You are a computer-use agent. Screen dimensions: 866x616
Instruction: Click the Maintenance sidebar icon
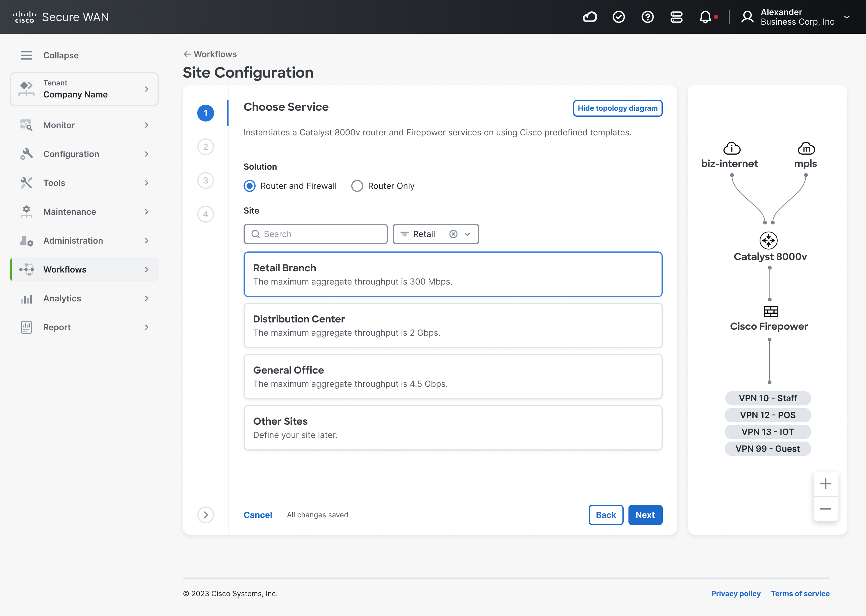click(x=26, y=212)
